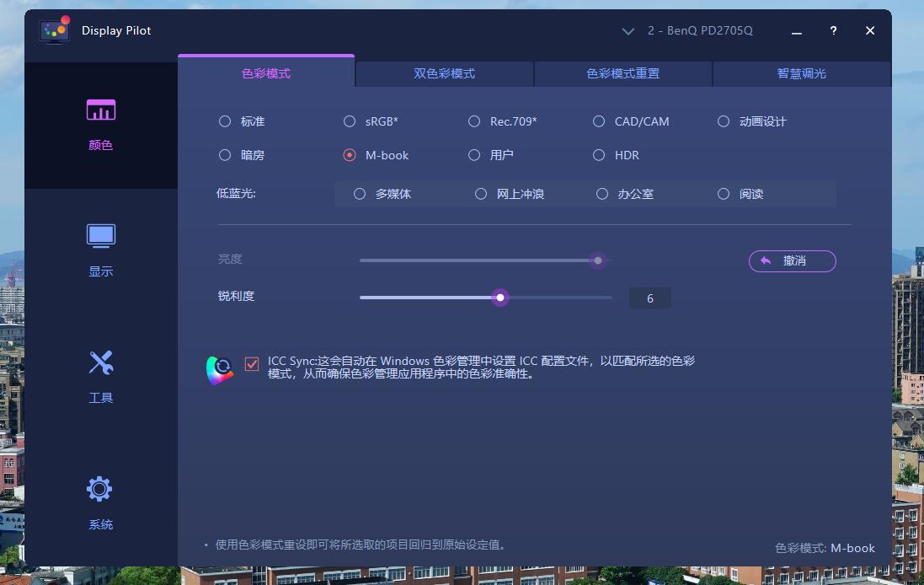Open the help with the ? icon
This screenshot has width=924, height=585.
(833, 30)
